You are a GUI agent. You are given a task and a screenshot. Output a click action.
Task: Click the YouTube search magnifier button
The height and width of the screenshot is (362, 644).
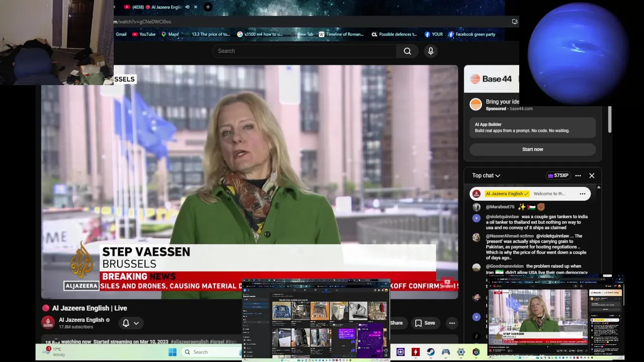[408, 51]
